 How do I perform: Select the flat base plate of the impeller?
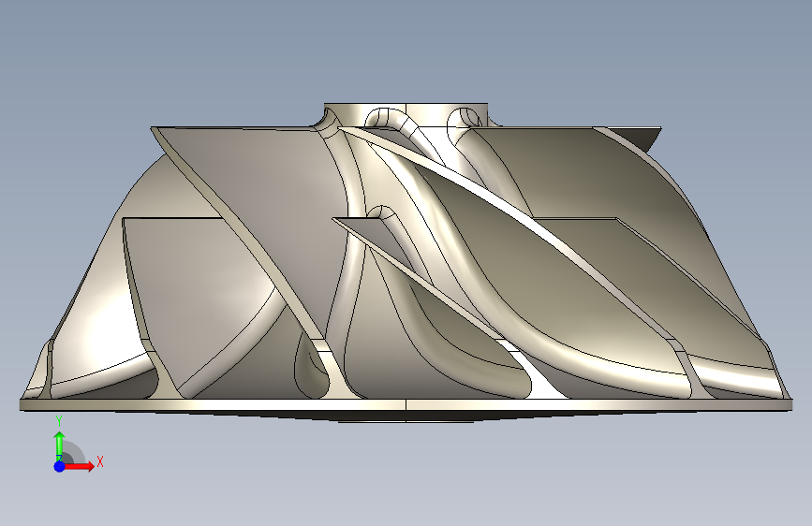click(406, 405)
